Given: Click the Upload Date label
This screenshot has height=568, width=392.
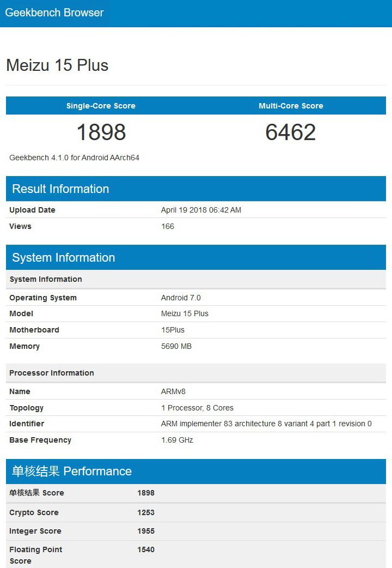Looking at the screenshot, I should coord(32,210).
